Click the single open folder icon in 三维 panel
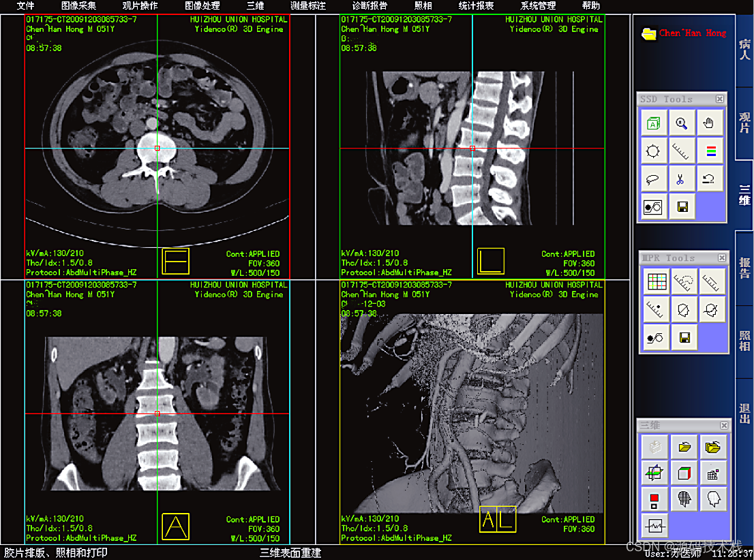 pyautogui.click(x=684, y=447)
